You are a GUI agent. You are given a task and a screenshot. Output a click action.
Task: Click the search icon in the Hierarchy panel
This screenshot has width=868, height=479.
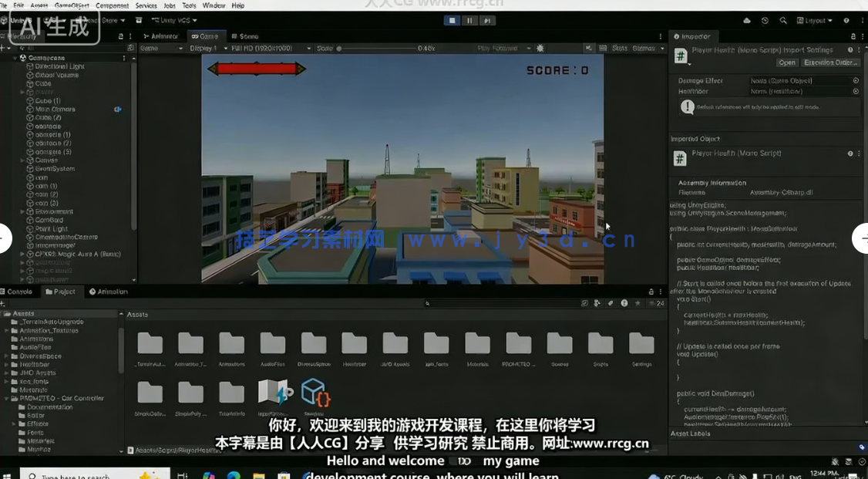tap(21, 47)
